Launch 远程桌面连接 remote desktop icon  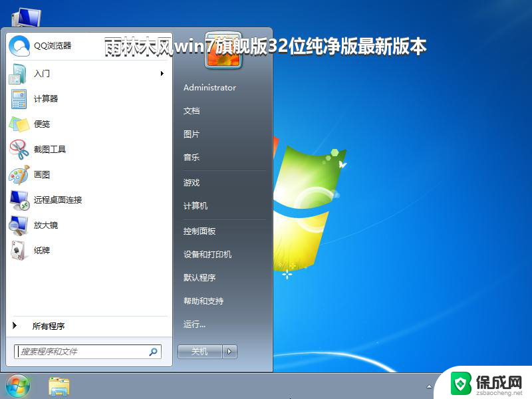tap(19, 200)
